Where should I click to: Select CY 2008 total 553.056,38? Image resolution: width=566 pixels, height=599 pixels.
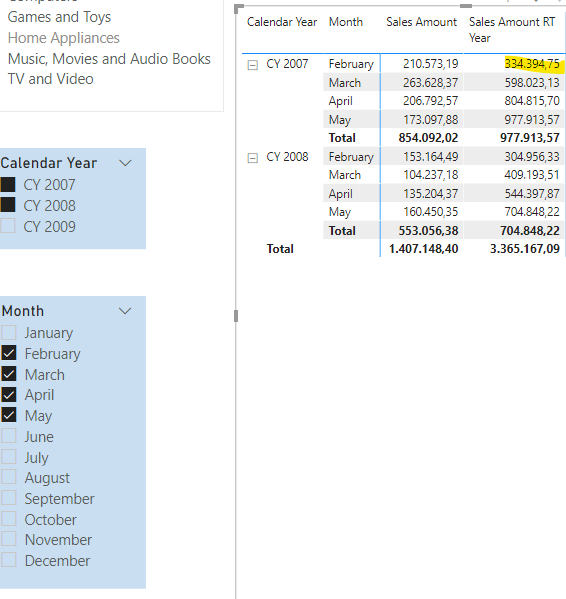pyautogui.click(x=428, y=231)
